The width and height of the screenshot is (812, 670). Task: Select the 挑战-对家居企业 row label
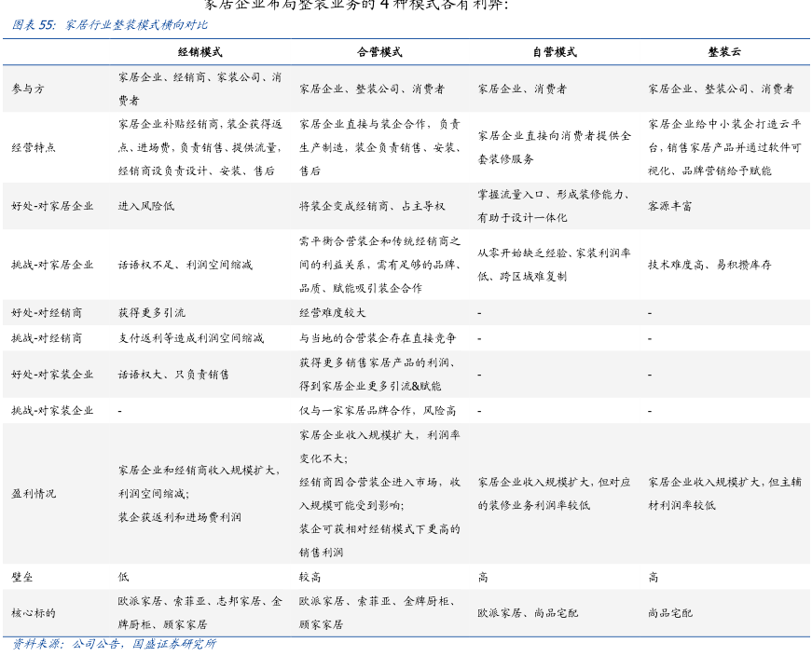(52, 265)
